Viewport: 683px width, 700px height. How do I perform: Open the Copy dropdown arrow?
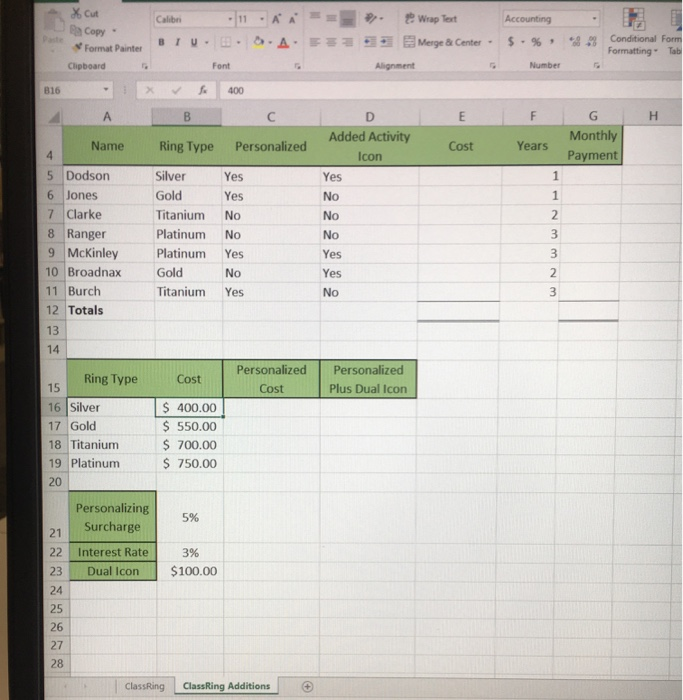click(114, 31)
